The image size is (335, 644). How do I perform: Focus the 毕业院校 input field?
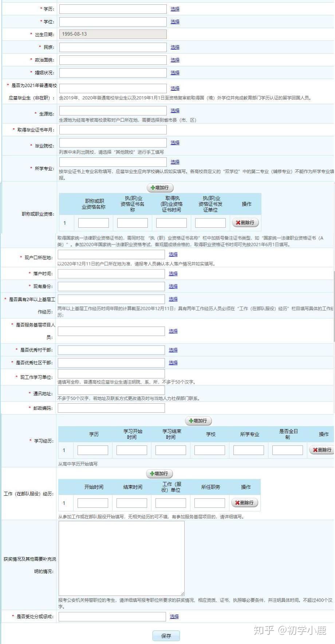(113, 142)
